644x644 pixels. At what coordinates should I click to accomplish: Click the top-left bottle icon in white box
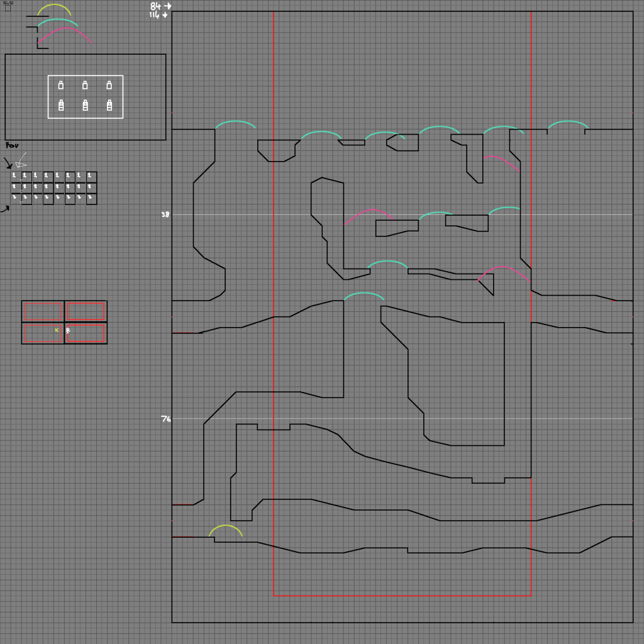point(61,85)
